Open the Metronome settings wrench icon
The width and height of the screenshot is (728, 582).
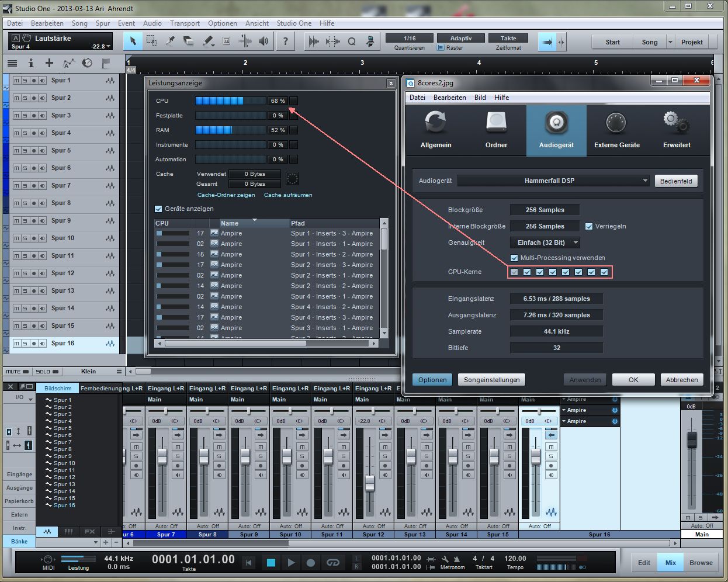(x=445, y=559)
